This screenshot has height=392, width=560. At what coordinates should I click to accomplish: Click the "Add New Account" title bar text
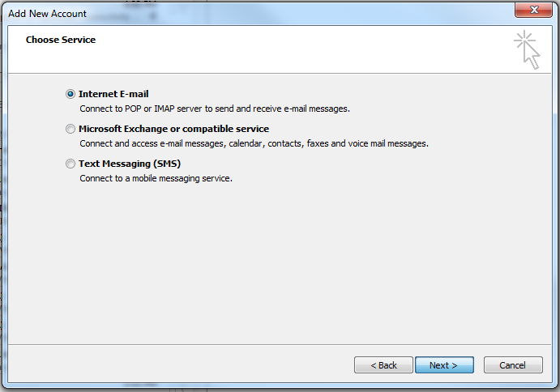[x=47, y=14]
